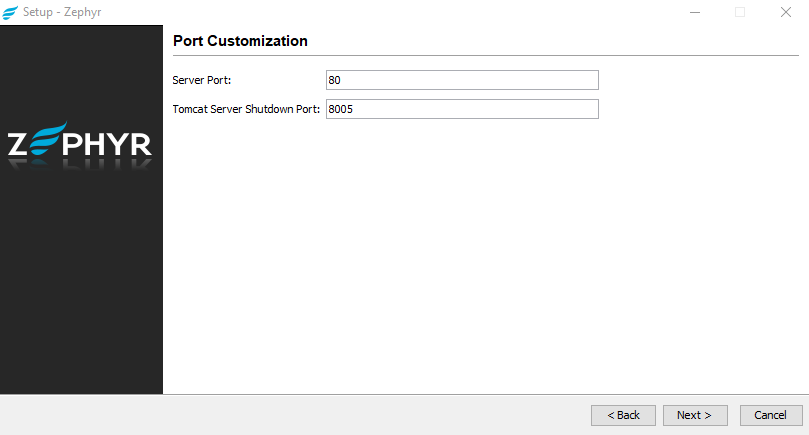Close the Zephyr setup window
This screenshot has height=435, width=809.
pos(786,13)
